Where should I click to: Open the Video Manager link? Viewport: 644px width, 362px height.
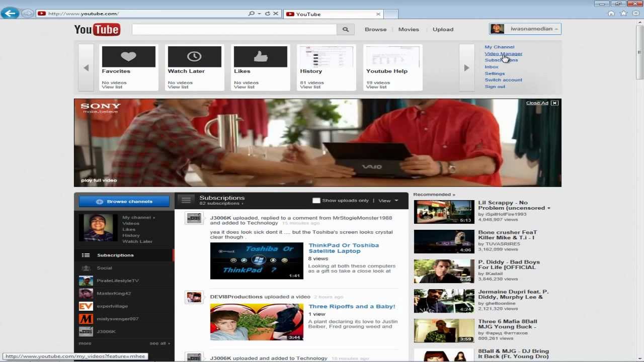click(503, 53)
